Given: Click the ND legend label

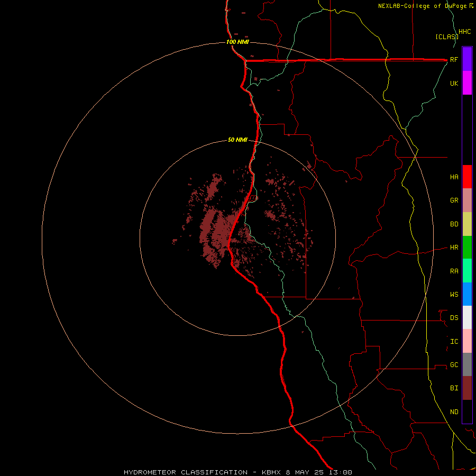Looking at the screenshot, I should coord(454,411).
